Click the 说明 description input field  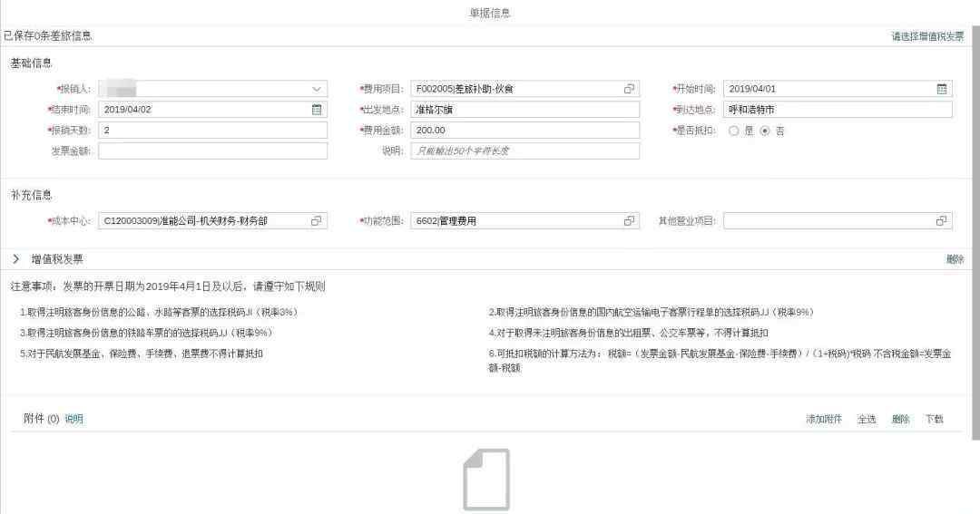click(524, 151)
